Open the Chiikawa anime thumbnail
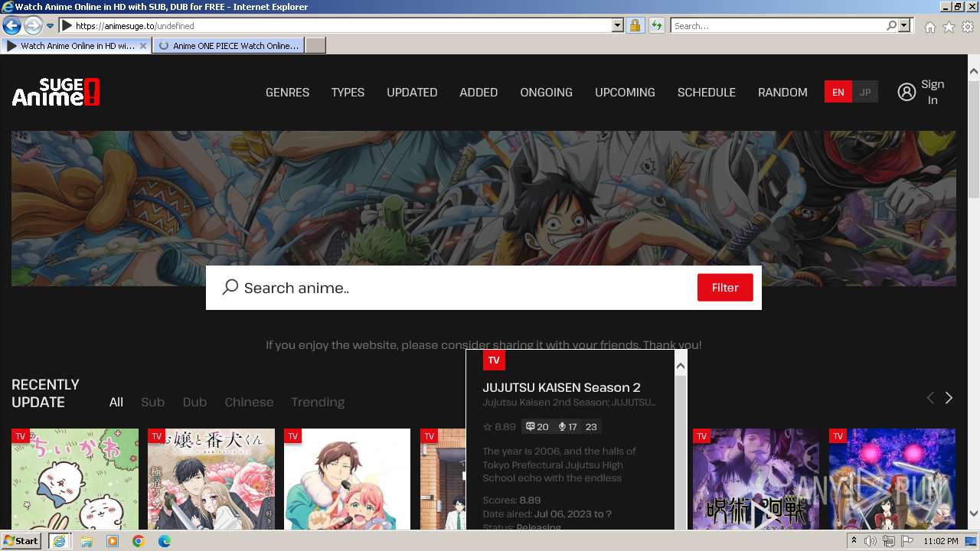Viewport: 980px width, 551px height. pyautogui.click(x=75, y=479)
